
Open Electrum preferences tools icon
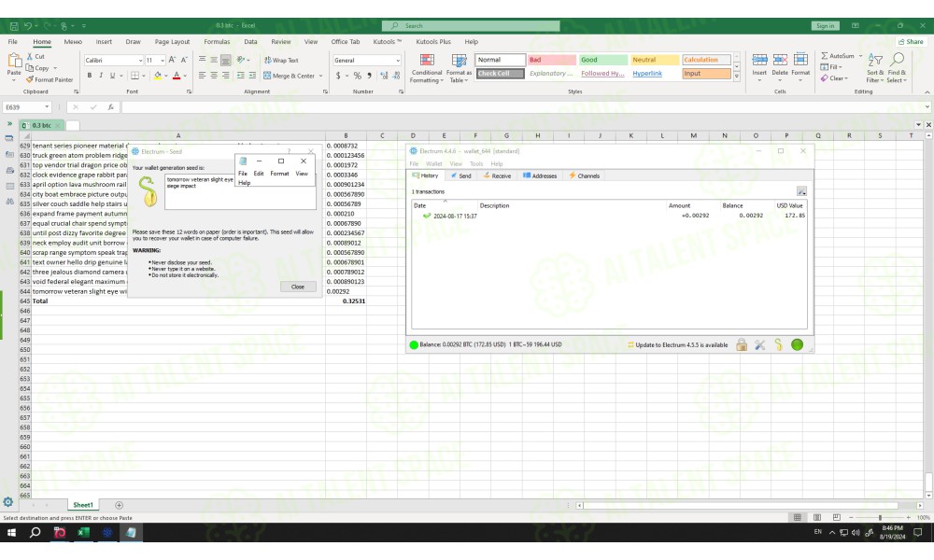pos(759,344)
